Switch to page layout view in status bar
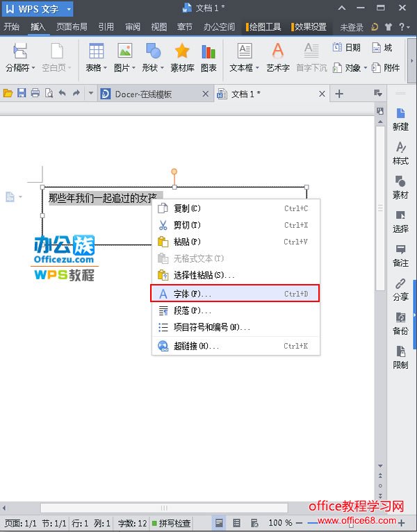 (x=220, y=522)
